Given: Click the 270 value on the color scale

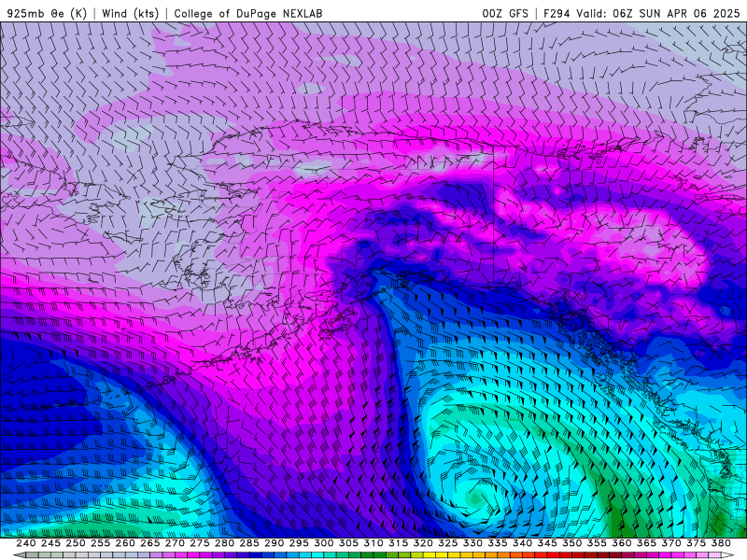Looking at the screenshot, I should [175, 543].
